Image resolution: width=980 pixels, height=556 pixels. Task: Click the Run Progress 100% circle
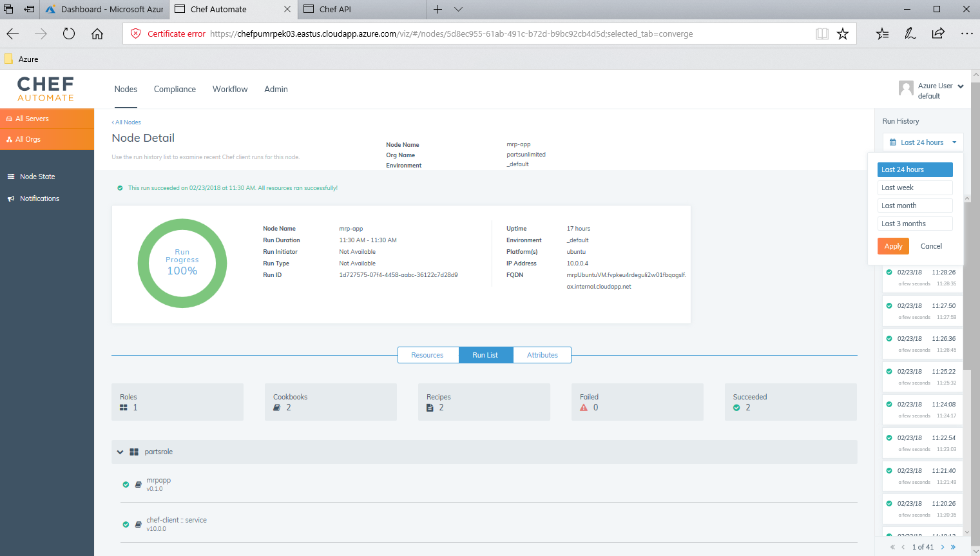182,263
